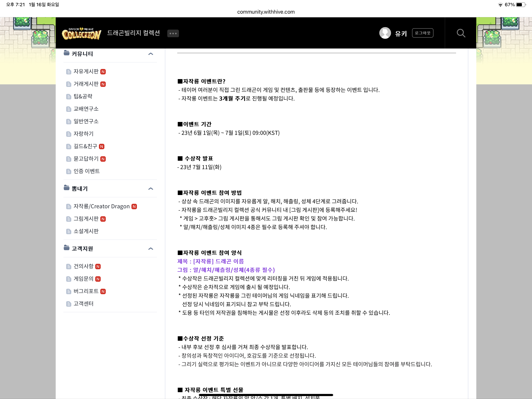Go to 그림게시판 board
532x399 pixels.
pos(86,219)
